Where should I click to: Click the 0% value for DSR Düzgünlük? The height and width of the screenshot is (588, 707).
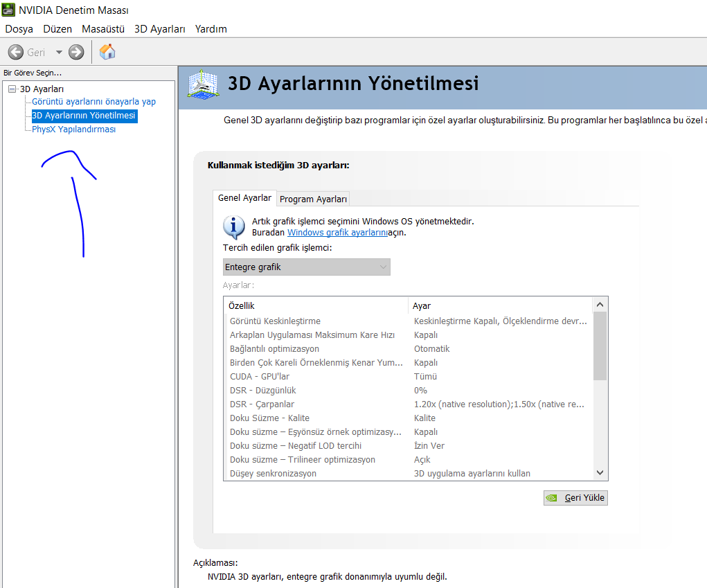pos(420,391)
